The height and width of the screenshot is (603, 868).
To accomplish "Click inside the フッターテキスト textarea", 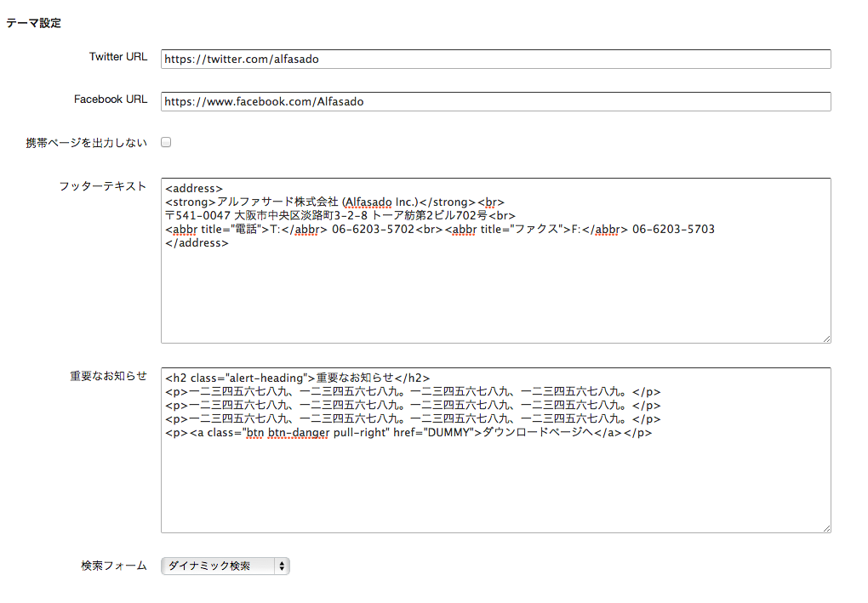I will 495,260.
